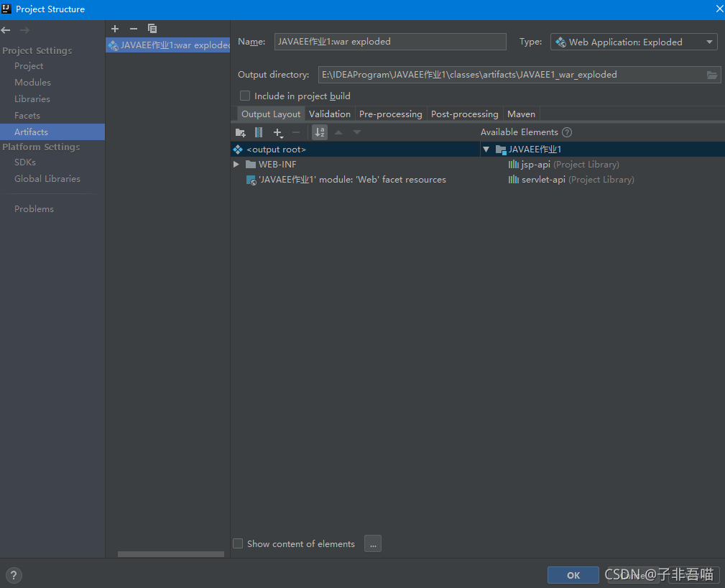Toggle sort elements by names icon
This screenshot has height=588, width=725.
point(320,132)
